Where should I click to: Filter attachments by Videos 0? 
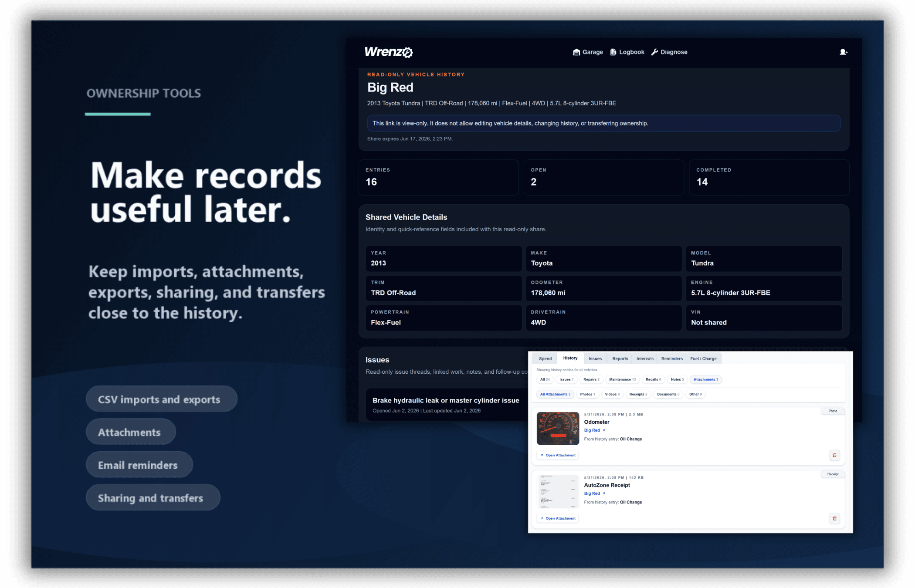pos(612,394)
